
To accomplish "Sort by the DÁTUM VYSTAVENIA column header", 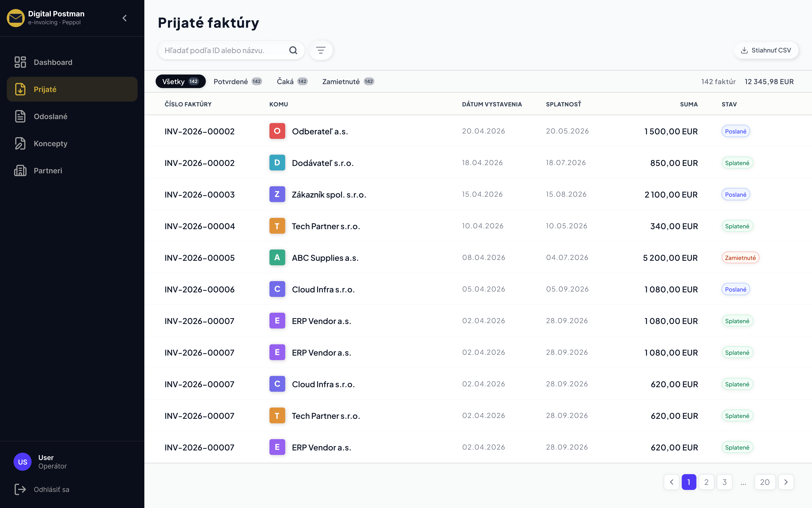I will (x=492, y=104).
